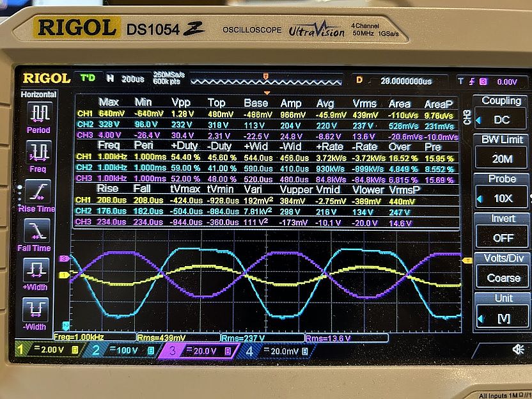
Task: Click the trigger level T marker
Action: (x=467, y=260)
